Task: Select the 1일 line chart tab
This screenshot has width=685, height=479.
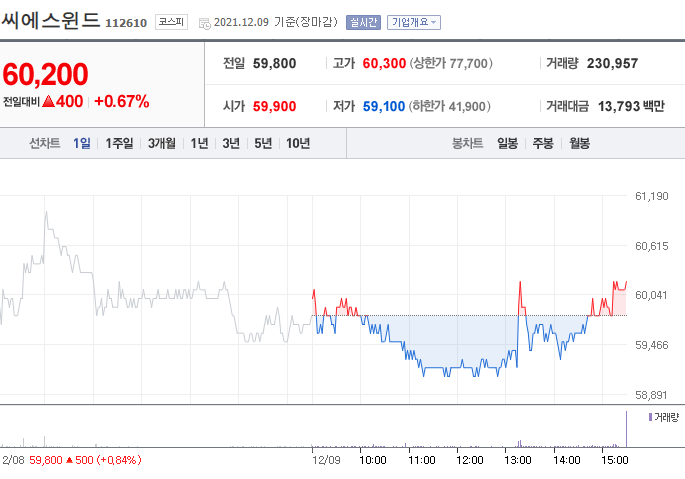Action: pyautogui.click(x=82, y=143)
